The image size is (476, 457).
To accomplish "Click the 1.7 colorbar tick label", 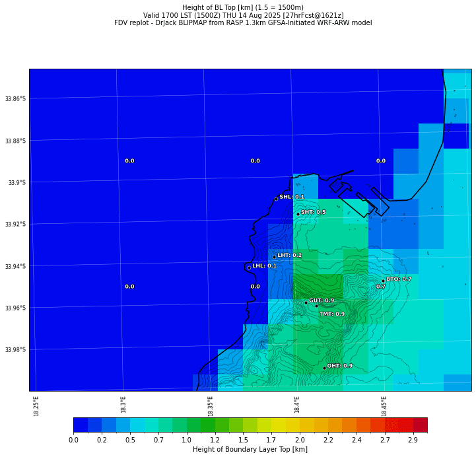I will pos(271,440).
